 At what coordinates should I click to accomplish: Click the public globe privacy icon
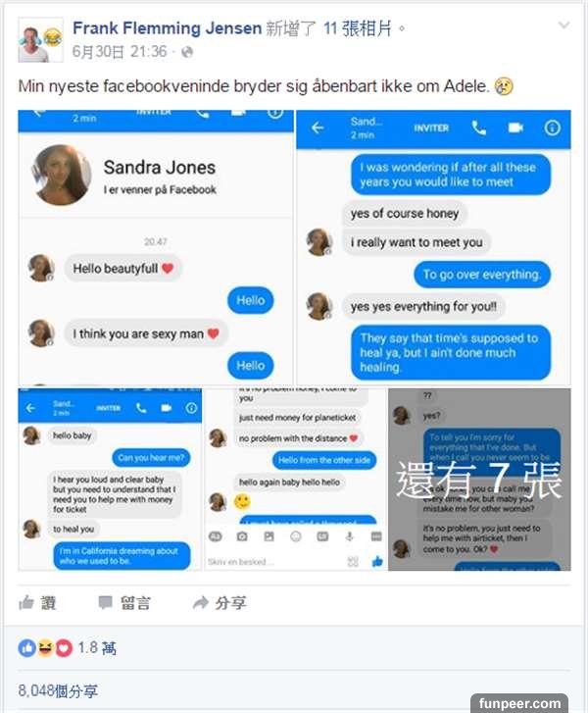187,52
